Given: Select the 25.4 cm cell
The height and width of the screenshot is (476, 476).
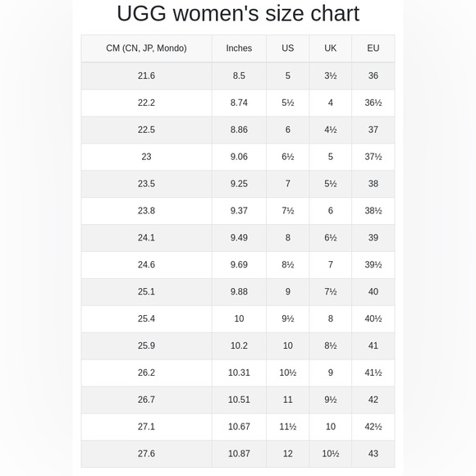Looking at the screenshot, I should point(146,318).
